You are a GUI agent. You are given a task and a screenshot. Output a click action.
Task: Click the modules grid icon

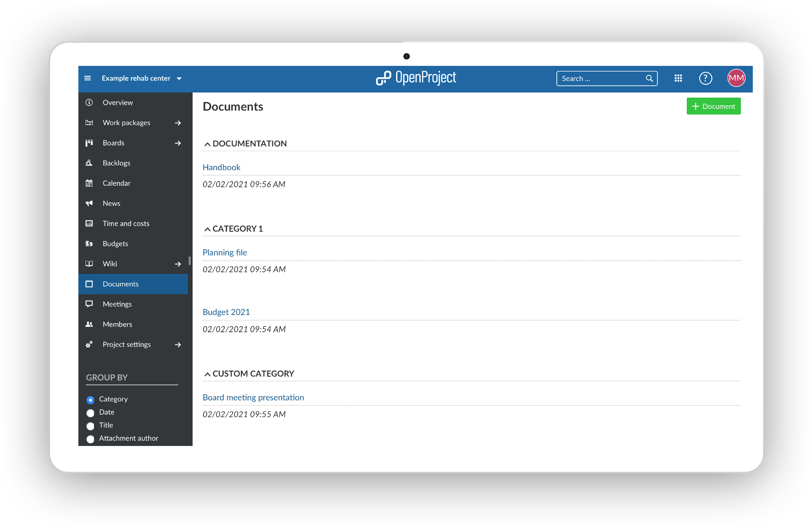(x=678, y=78)
